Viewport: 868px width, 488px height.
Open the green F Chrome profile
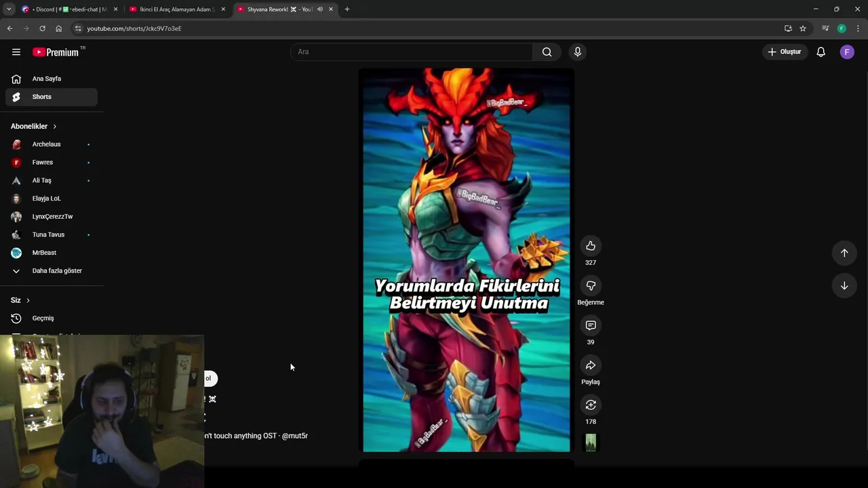(842, 28)
